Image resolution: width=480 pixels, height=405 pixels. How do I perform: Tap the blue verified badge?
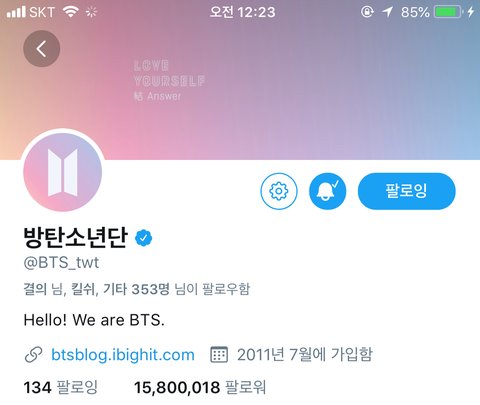(x=144, y=238)
